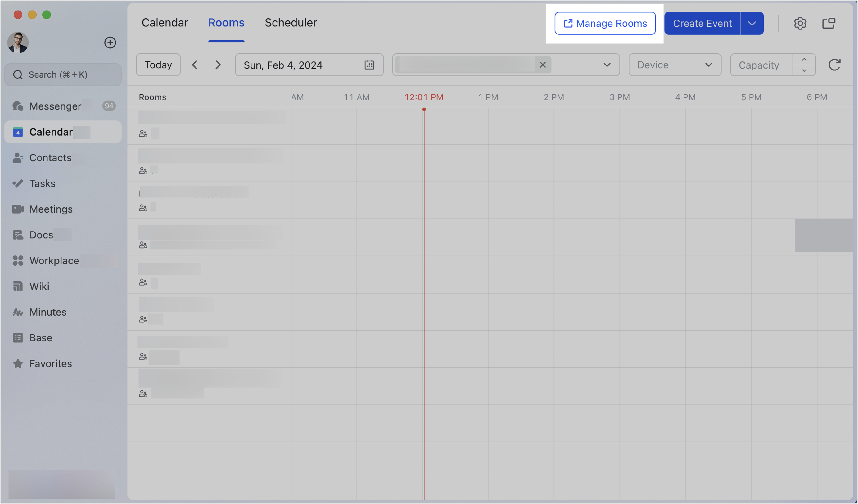Viewport: 858px width, 504px height.
Task: Switch to the Calendar tab
Action: click(165, 22)
